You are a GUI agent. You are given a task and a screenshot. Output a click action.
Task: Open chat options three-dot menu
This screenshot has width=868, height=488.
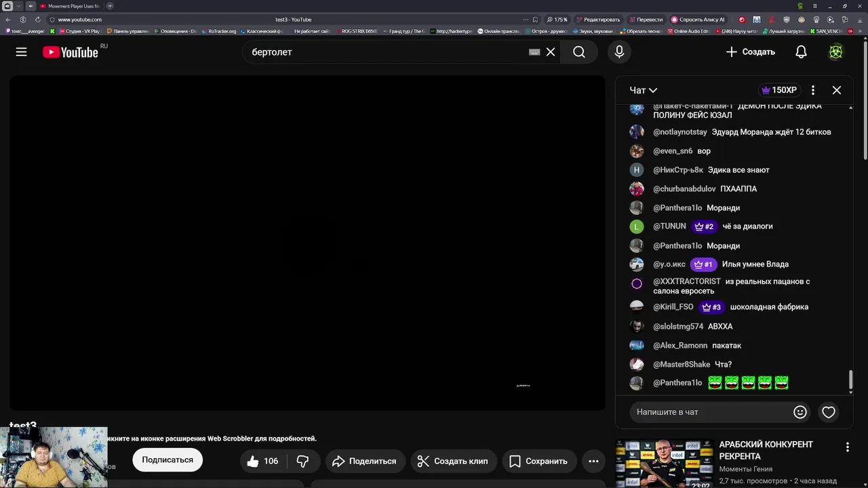(813, 90)
